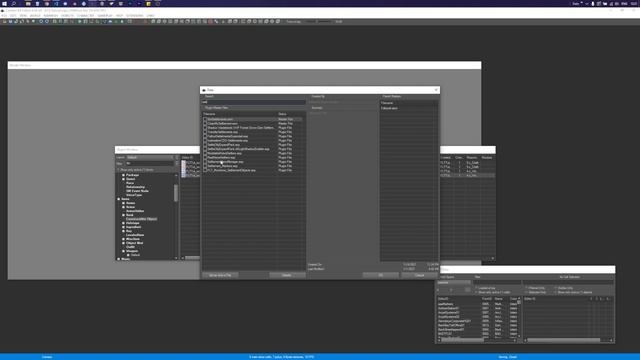Select Outfit in object tree
Image resolution: width=640 pixels, height=360 pixels.
[x=131, y=247]
